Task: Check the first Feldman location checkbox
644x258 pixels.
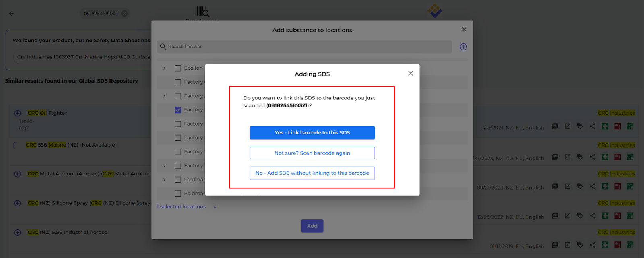Action: click(178, 180)
